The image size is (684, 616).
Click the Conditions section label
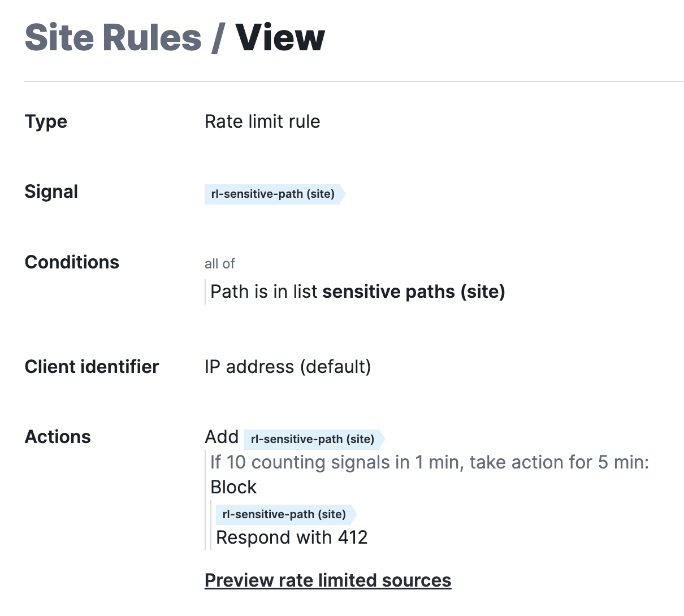[72, 262]
